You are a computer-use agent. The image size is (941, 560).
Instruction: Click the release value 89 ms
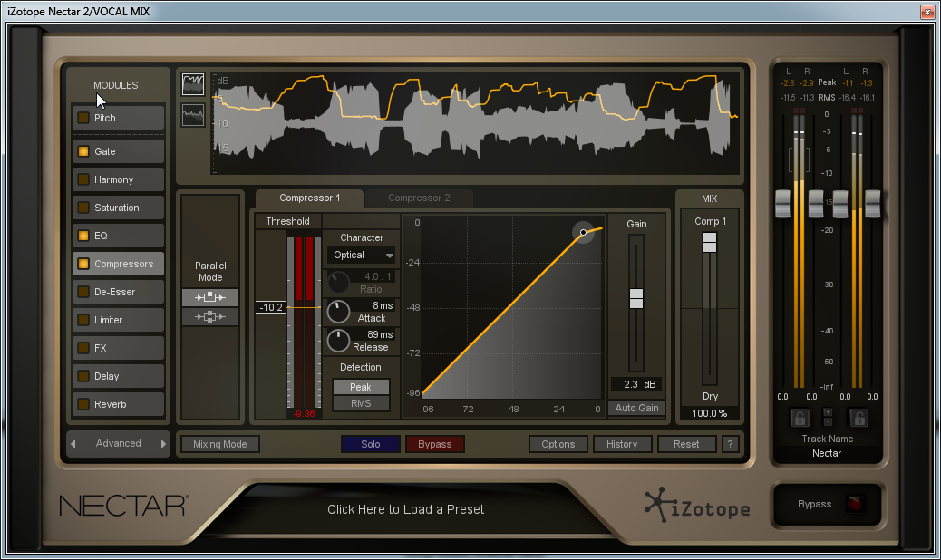pos(380,334)
